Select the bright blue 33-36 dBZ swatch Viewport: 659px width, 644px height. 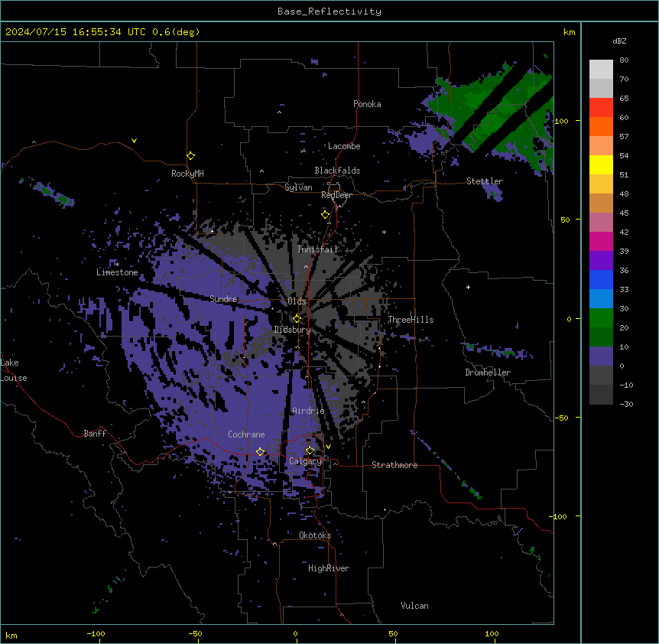601,279
